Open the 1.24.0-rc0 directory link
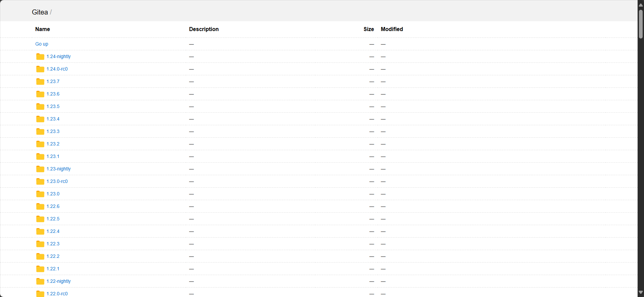The height and width of the screenshot is (297, 644). tap(57, 69)
